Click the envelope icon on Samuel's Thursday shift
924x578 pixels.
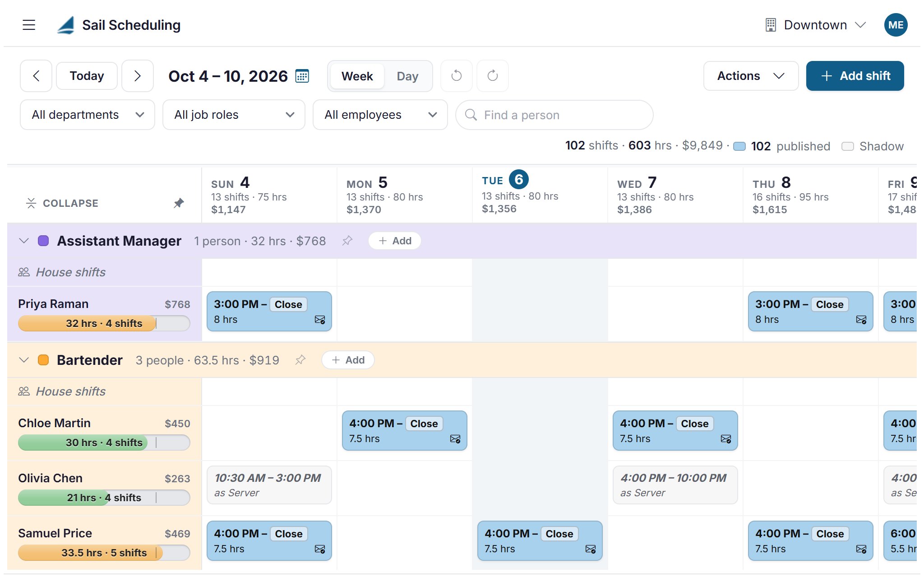(861, 549)
